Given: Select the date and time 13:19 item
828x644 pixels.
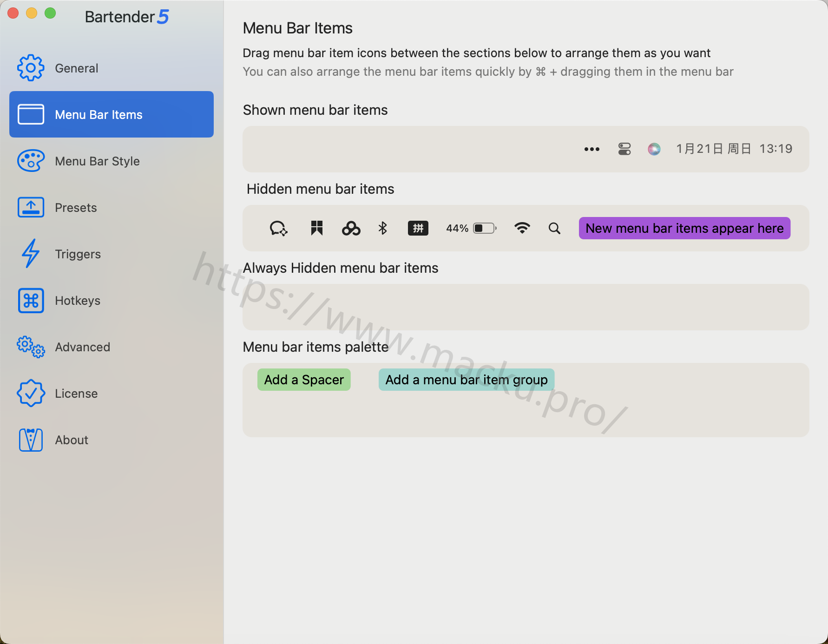Looking at the screenshot, I should 734,149.
